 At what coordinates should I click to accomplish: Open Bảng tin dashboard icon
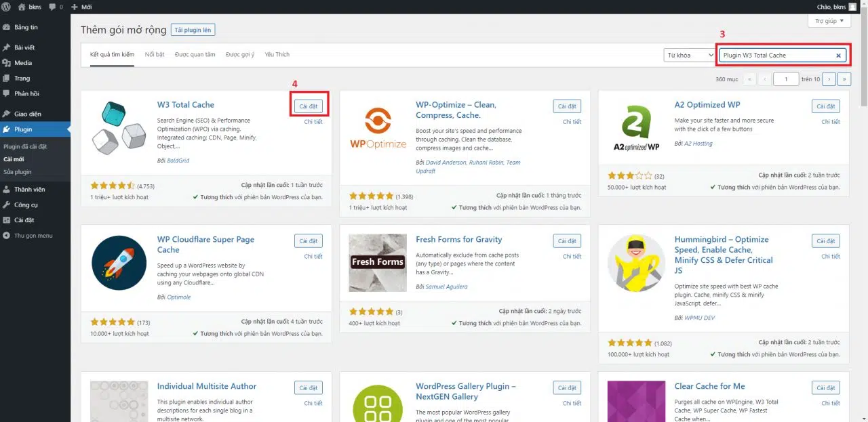[6, 27]
